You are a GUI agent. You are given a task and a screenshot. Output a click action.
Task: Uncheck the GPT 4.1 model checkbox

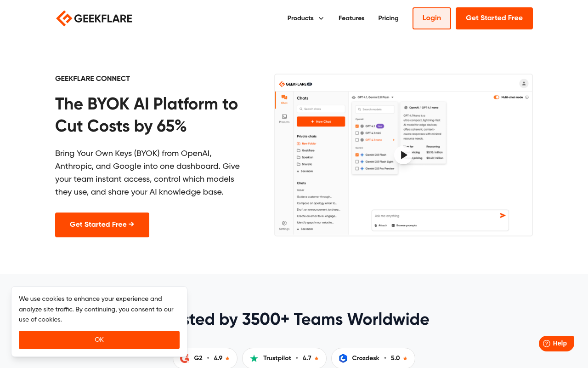pos(357,126)
